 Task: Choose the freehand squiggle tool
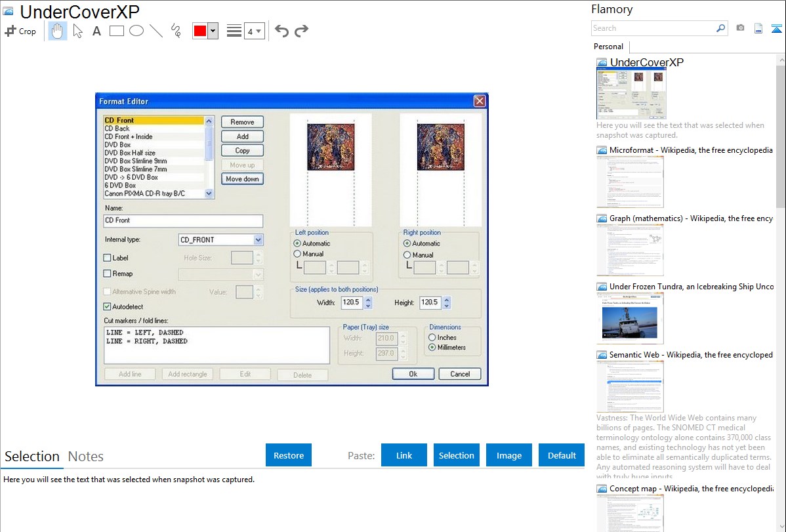pos(176,31)
